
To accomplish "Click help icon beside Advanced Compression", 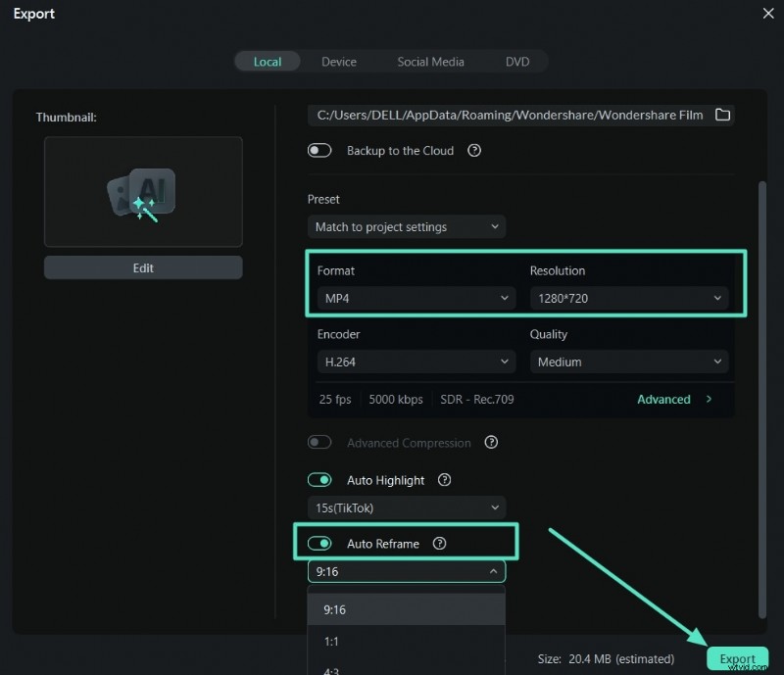I will tap(491, 443).
